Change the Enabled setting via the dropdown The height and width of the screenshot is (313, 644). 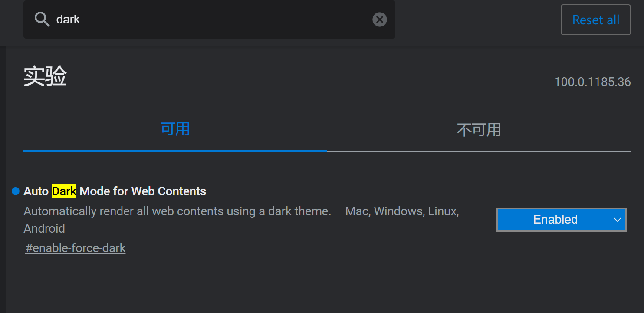coord(561,220)
